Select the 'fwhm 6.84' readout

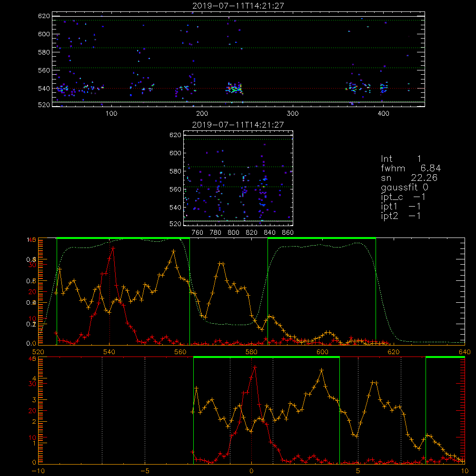(411, 168)
